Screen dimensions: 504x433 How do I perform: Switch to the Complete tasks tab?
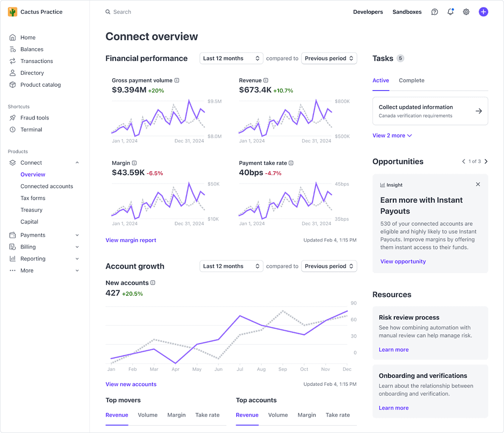pyautogui.click(x=411, y=80)
